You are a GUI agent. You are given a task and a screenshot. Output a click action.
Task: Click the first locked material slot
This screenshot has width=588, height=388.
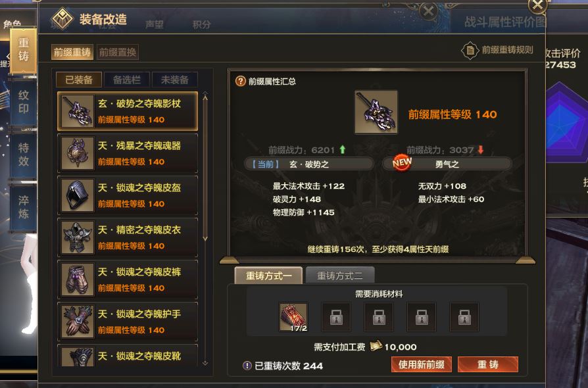(x=336, y=317)
